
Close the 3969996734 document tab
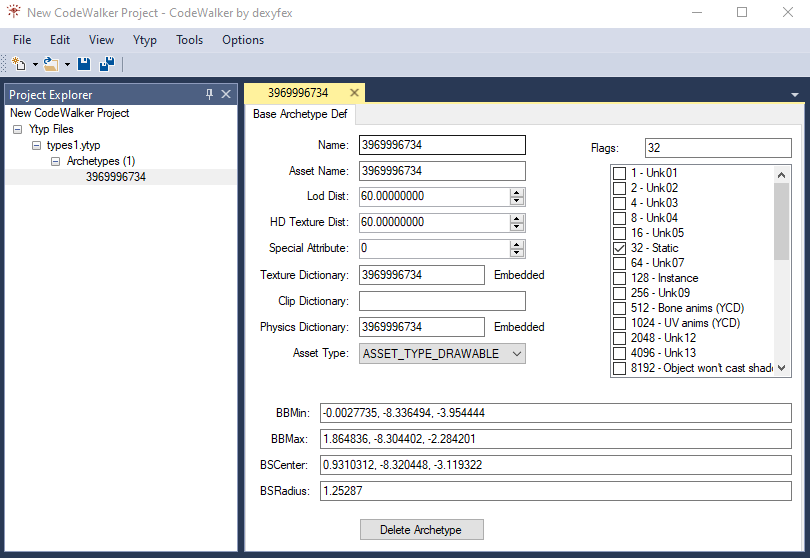click(354, 92)
